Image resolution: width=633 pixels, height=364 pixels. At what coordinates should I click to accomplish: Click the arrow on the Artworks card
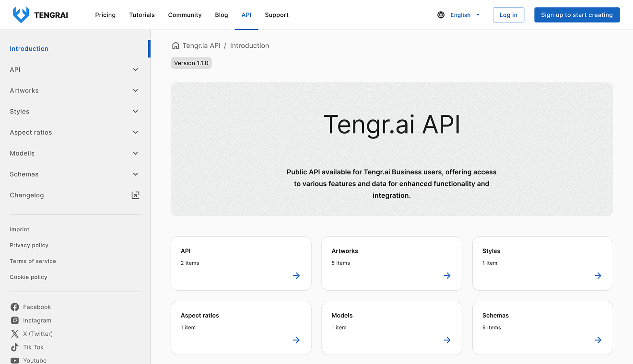[x=447, y=275]
